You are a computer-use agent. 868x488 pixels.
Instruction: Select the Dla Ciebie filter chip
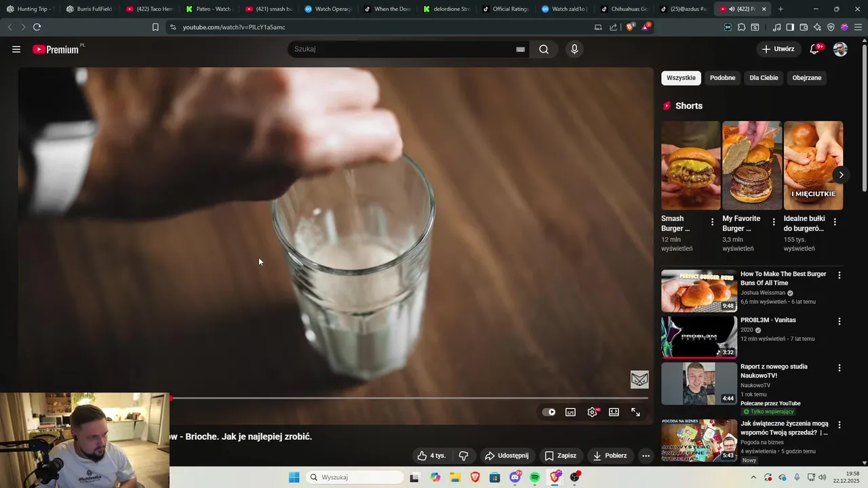pyautogui.click(x=764, y=78)
